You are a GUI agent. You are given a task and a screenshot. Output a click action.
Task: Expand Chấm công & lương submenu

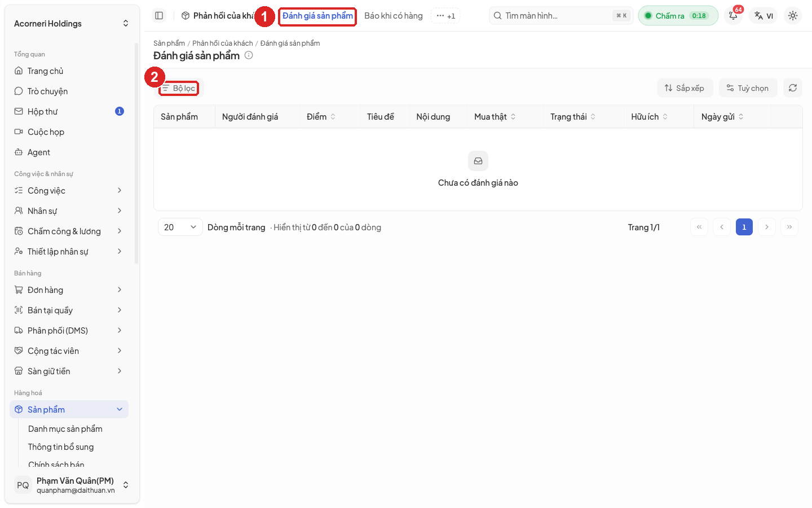[69, 231]
